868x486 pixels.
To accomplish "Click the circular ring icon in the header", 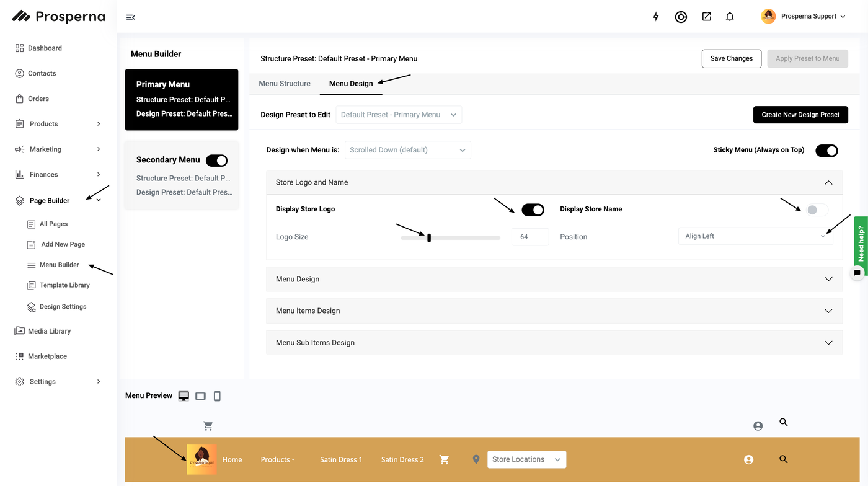I will (x=681, y=17).
